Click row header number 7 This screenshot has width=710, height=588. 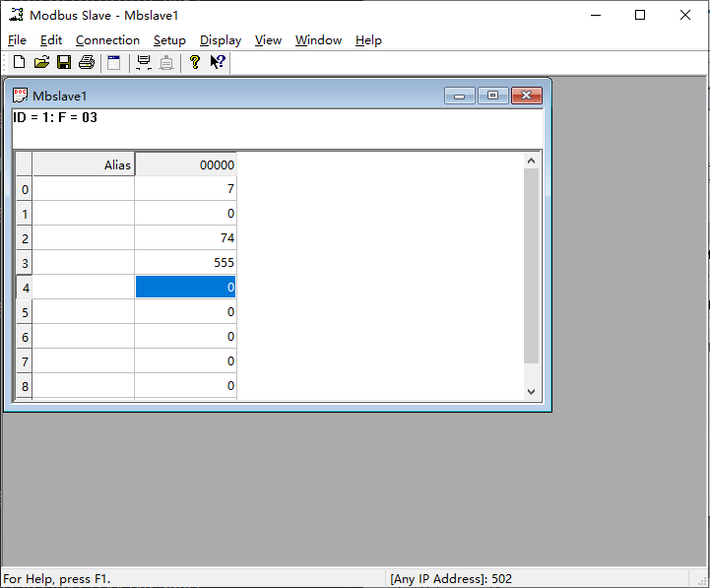[25, 360]
